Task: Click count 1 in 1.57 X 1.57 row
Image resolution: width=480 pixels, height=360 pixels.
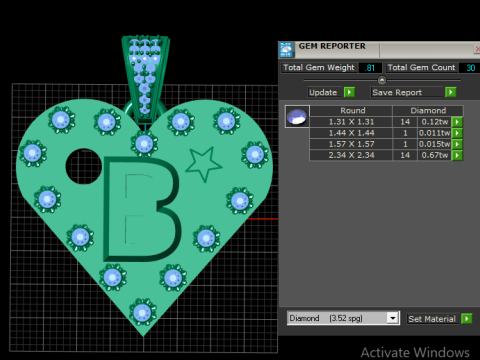Action: click(405, 144)
